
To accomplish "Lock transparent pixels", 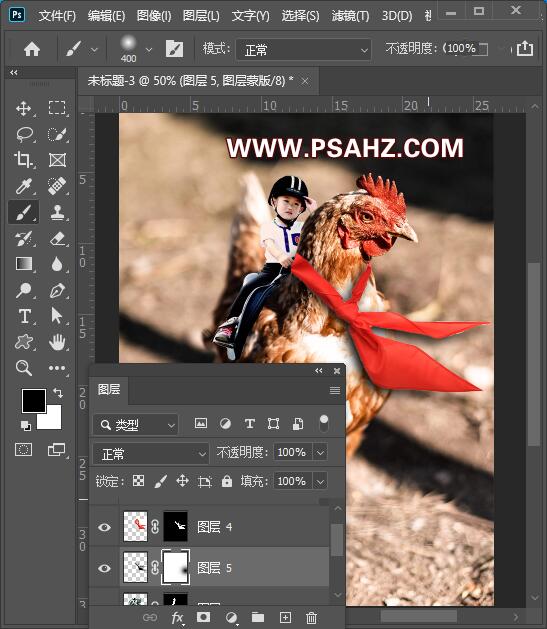I will coord(138,481).
